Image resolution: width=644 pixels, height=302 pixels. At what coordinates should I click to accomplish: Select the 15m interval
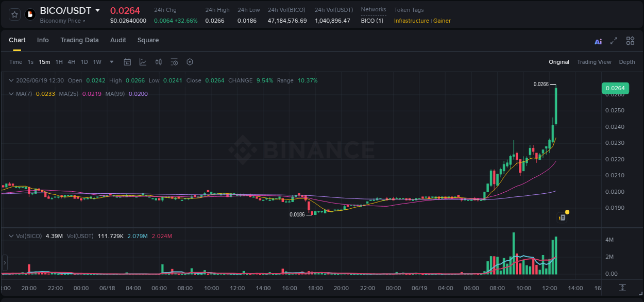coord(44,62)
